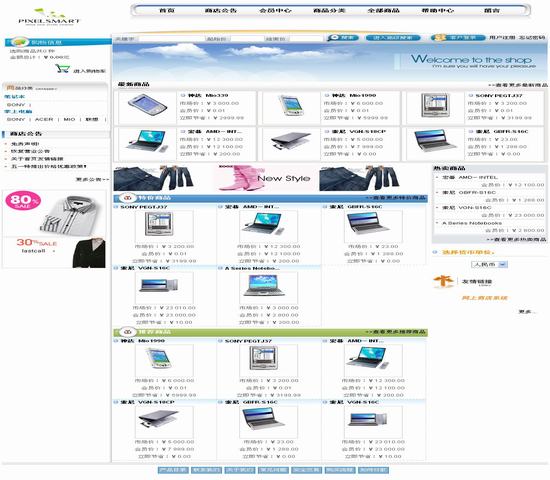Click the customer login button with avatar icon
550x480 pixels.
[458, 38]
